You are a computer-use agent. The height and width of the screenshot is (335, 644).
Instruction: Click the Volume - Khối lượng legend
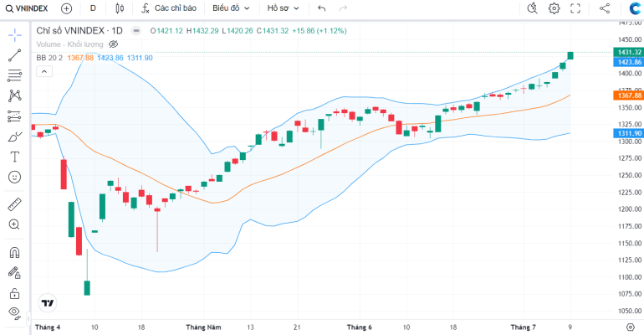point(69,44)
